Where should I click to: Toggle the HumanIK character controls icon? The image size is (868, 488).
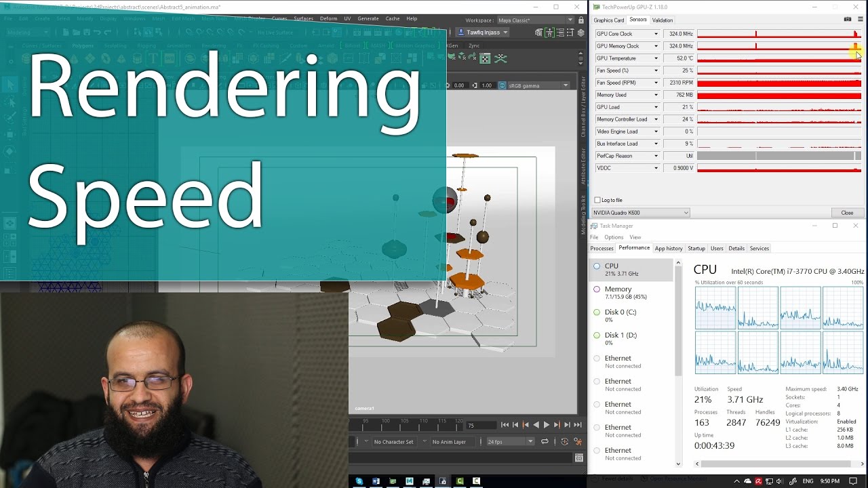click(x=549, y=33)
